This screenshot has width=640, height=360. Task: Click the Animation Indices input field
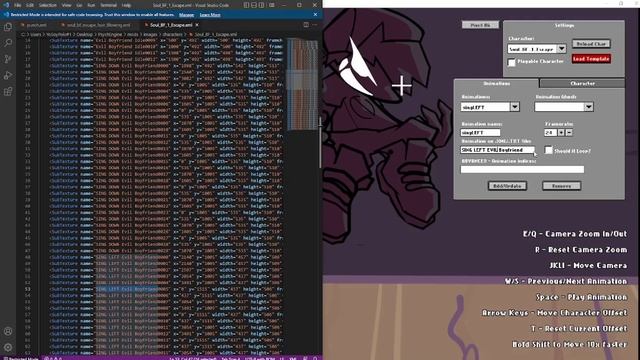pyautogui.click(x=522, y=169)
